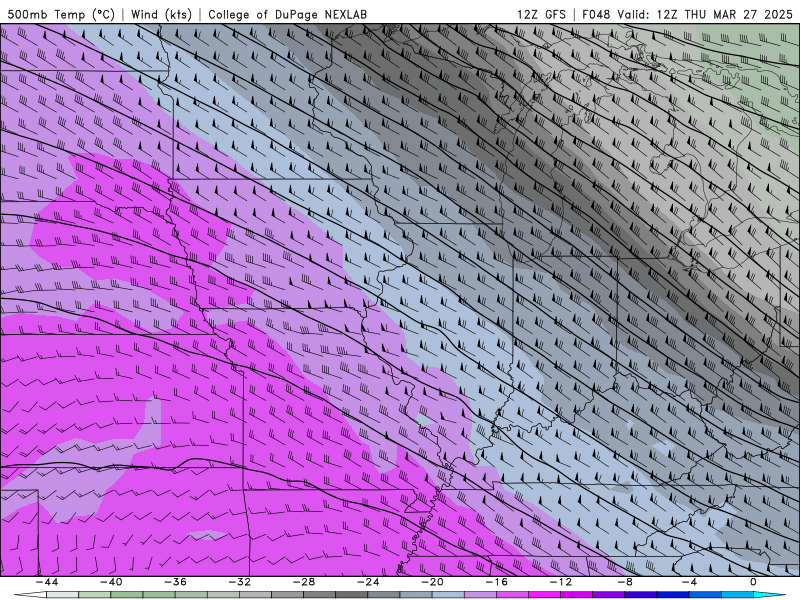Click the "THU MAR 27 2025" valid date
Image resolution: width=800 pixels, height=600 pixels.
click(x=738, y=14)
